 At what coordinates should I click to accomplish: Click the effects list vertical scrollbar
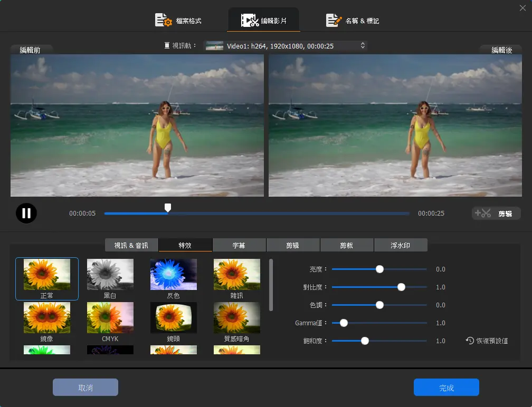pyautogui.click(x=271, y=285)
